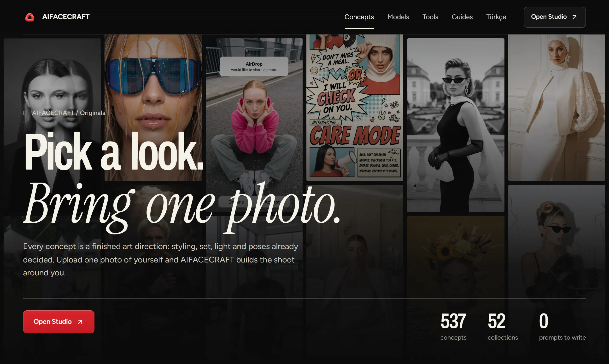Click the 'collections' label under 52
The width and height of the screenshot is (609, 364).
click(x=503, y=337)
